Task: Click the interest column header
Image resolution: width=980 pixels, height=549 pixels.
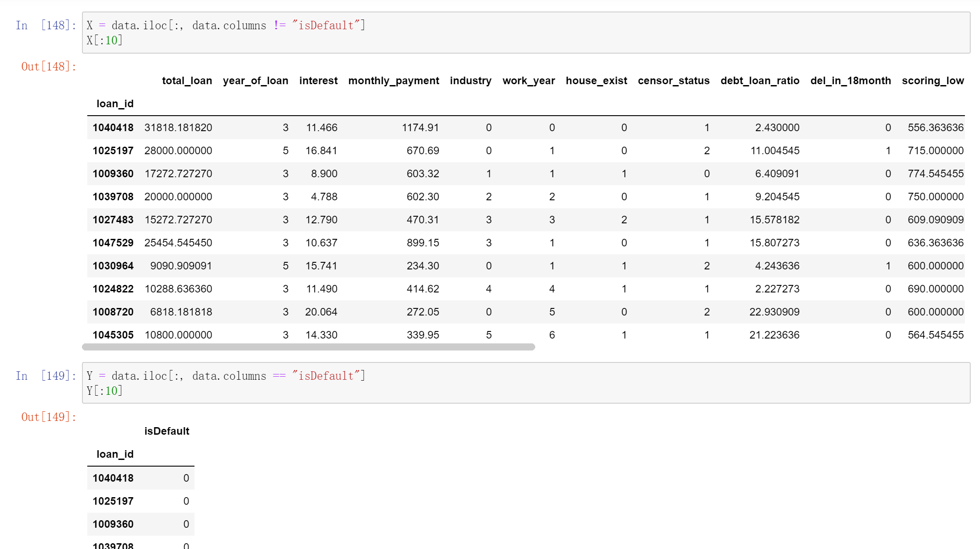Action: [318, 81]
